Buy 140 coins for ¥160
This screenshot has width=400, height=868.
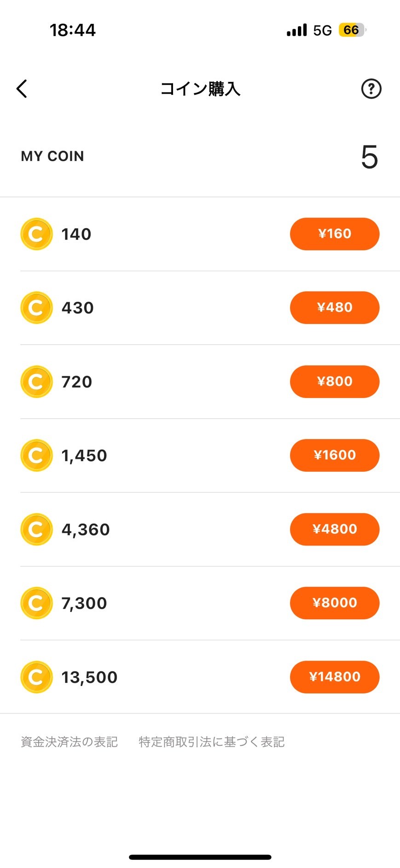click(334, 234)
